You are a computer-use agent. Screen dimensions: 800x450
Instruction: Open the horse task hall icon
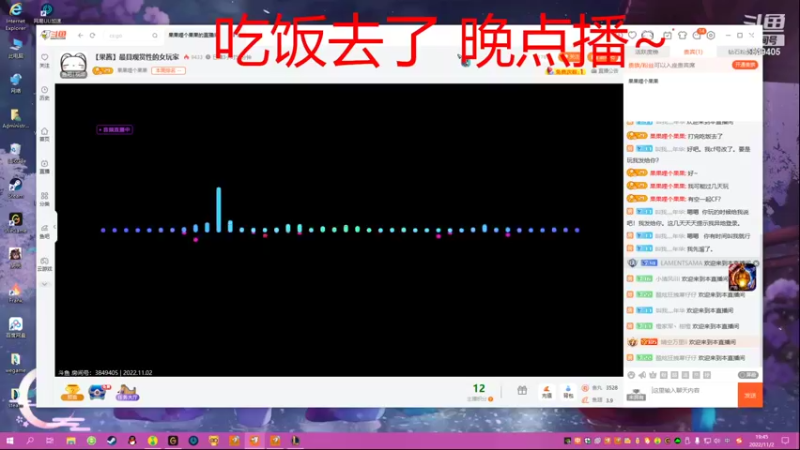click(127, 392)
